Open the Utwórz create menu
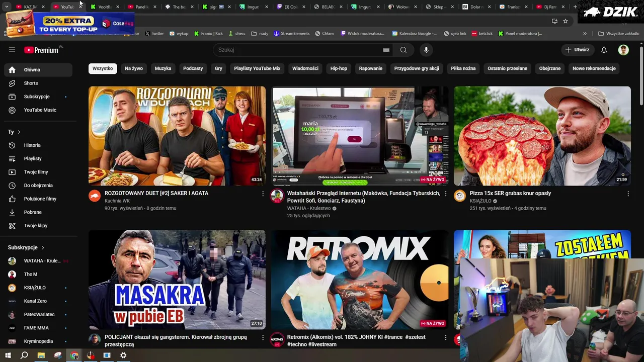 click(x=578, y=50)
